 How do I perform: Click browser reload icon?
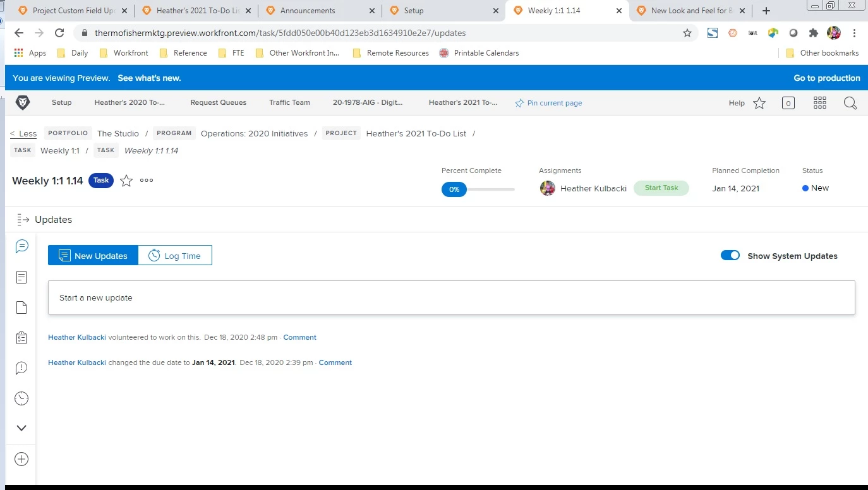click(59, 33)
